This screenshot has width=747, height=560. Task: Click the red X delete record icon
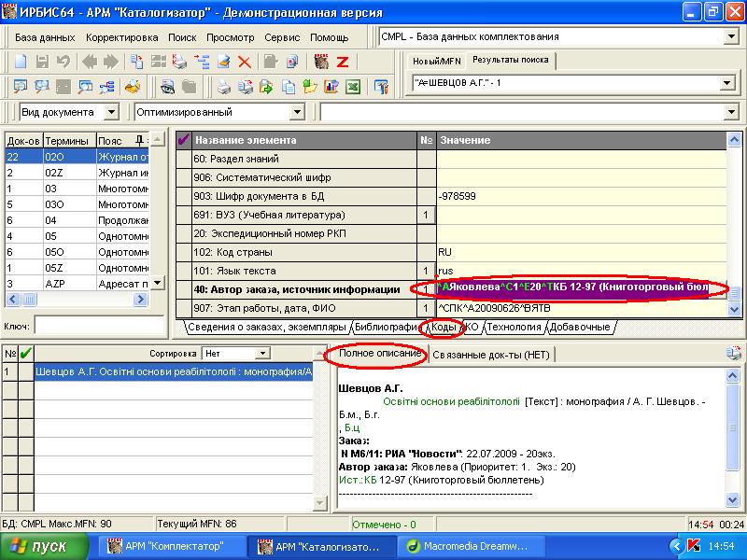point(245,62)
